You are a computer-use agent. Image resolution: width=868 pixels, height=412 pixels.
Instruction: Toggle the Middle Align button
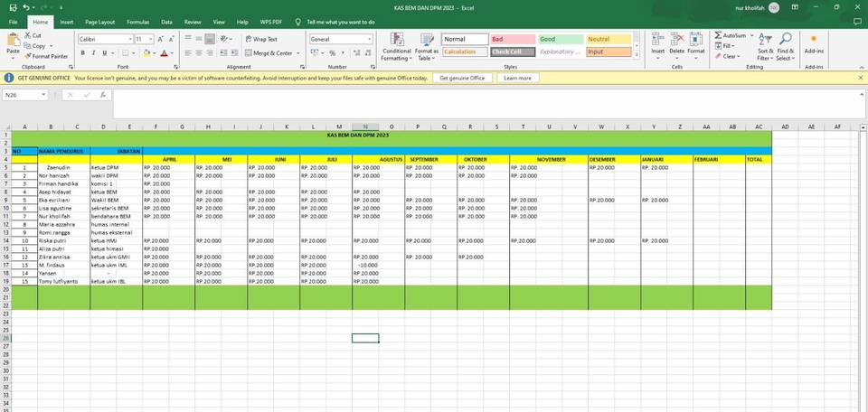[199, 39]
